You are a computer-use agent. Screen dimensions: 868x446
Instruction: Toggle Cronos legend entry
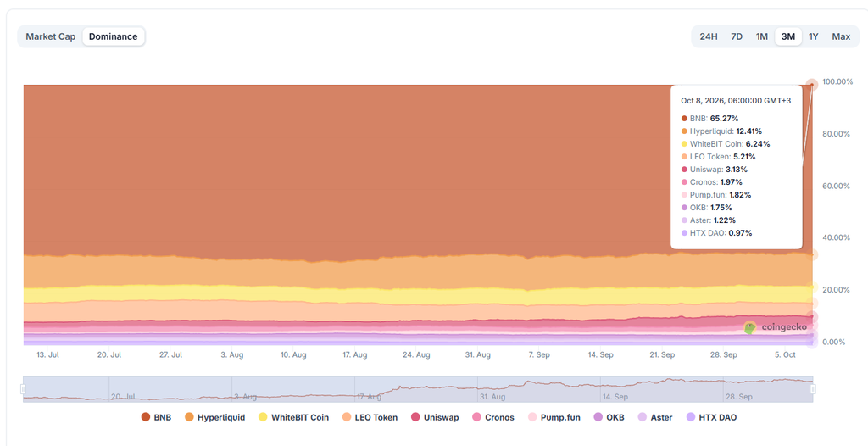tap(493, 417)
